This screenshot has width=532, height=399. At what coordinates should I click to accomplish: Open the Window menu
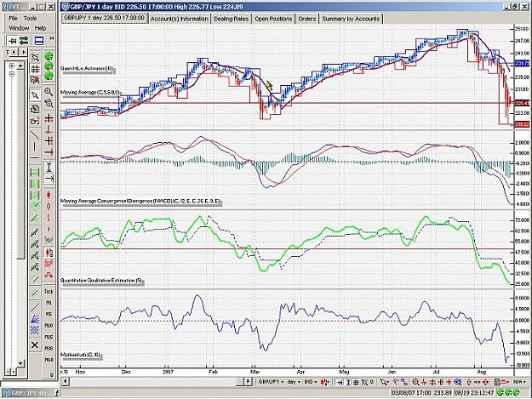pyautogui.click(x=19, y=28)
